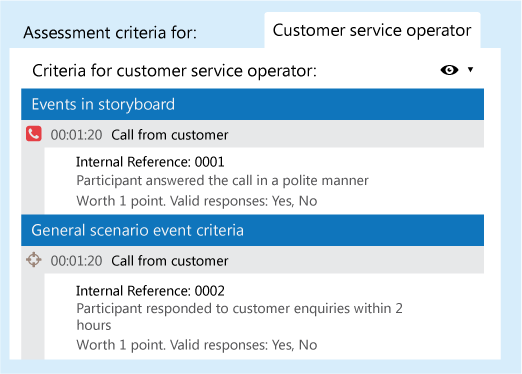522x374 pixels.
Task: Click the valid responses line under reference 0002
Action: (x=197, y=345)
